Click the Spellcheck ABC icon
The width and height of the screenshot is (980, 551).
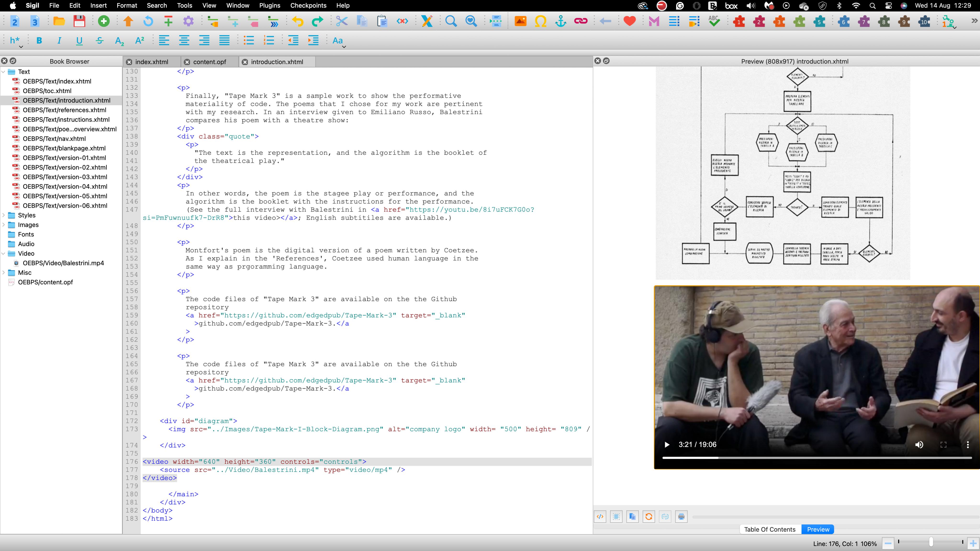point(714,21)
